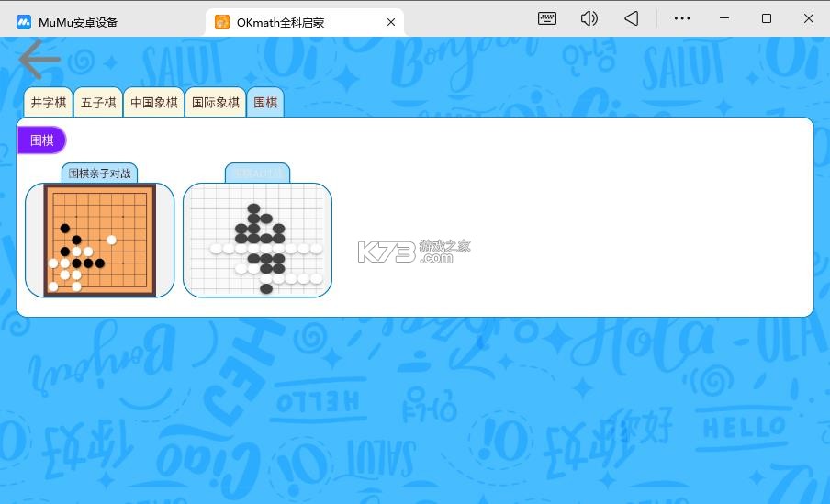Minimize the MuMu emulator window
Screen dimensions: 830x504
[x=724, y=18]
